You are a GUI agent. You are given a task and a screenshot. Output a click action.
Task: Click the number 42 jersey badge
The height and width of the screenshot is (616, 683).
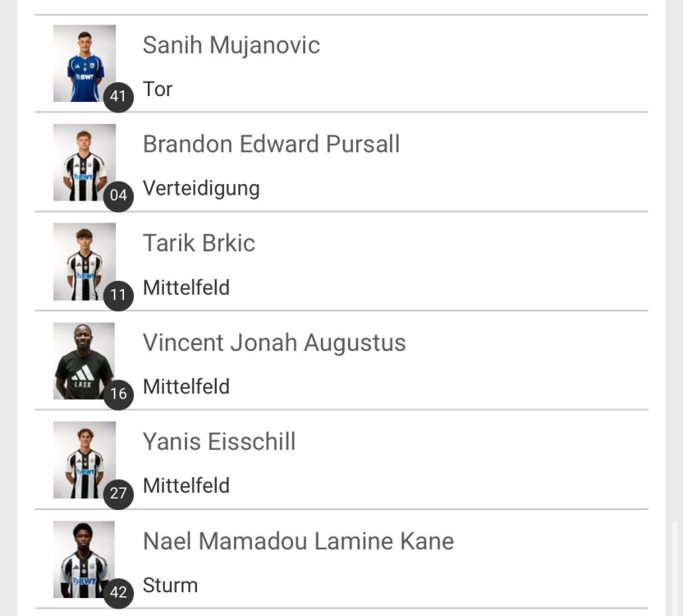click(x=118, y=593)
